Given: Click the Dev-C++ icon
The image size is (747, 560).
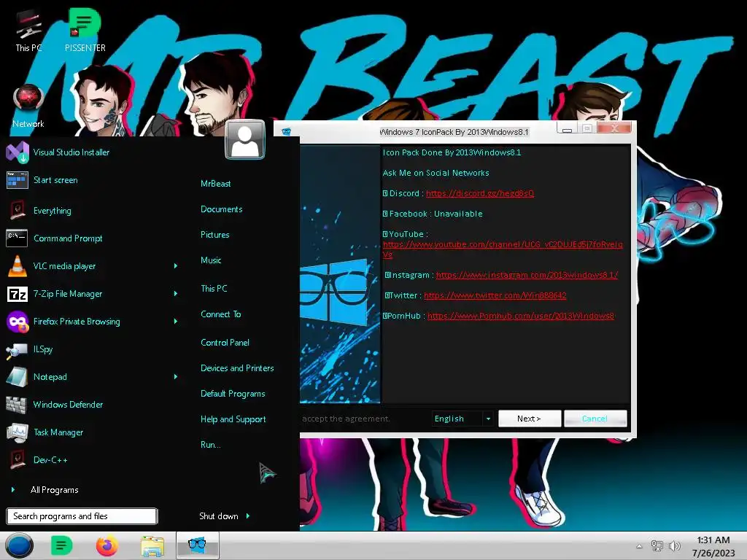Looking at the screenshot, I should tap(18, 460).
